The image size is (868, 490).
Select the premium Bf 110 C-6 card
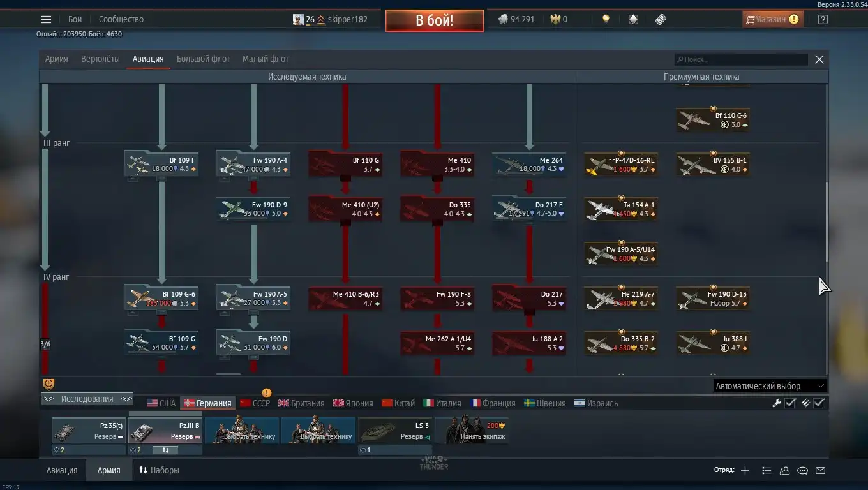tap(713, 119)
